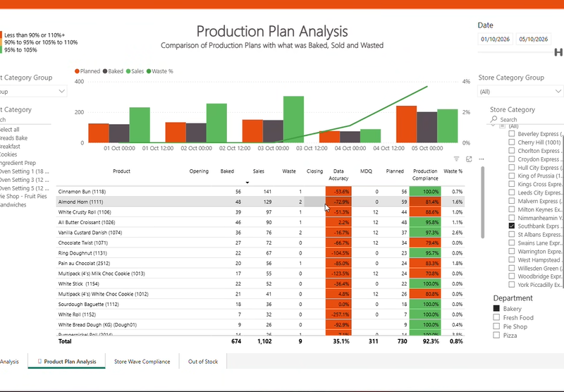
Task: Click the Store Category search field
Action: pos(527,119)
